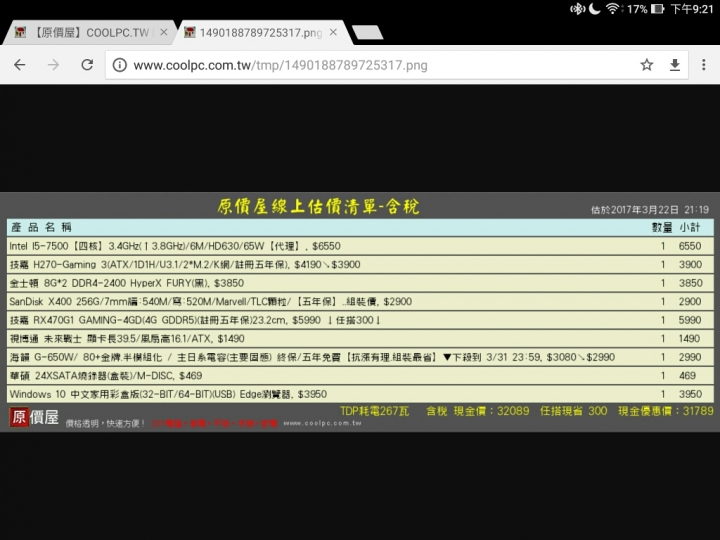
Task: Tap the clock showing 下午9:21
Action: (x=692, y=9)
